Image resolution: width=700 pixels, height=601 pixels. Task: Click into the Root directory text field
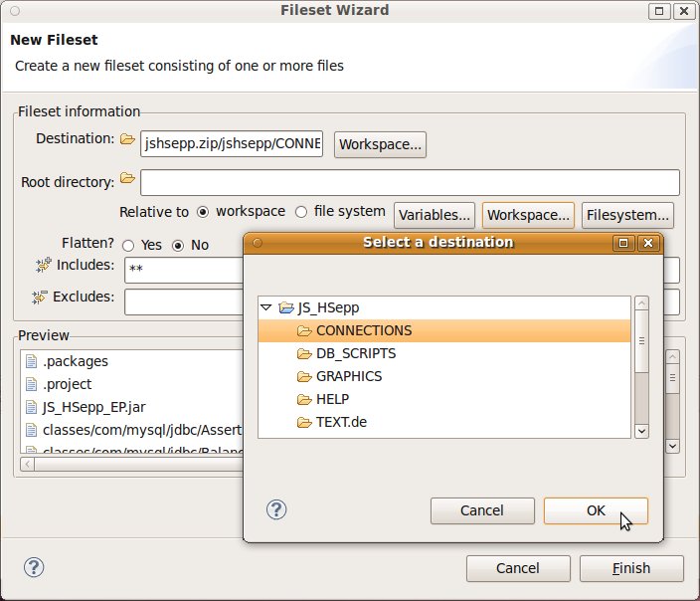tap(410, 183)
